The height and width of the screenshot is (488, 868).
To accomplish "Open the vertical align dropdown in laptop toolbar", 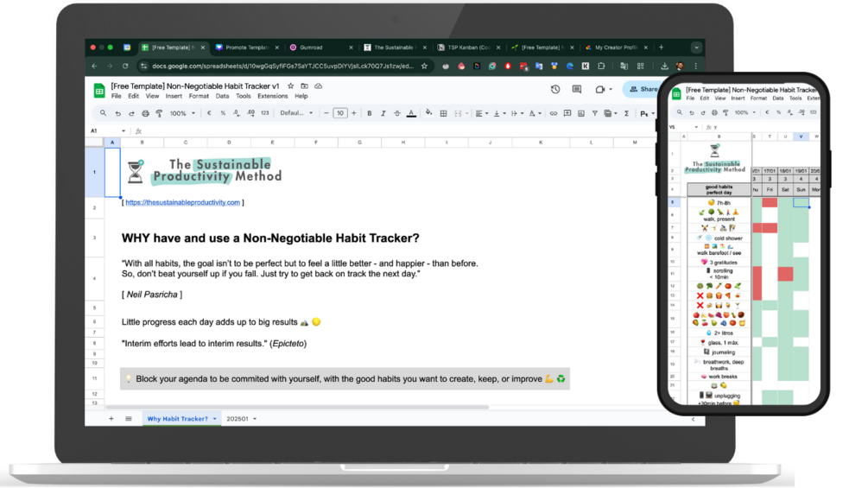I will pyautogui.click(x=498, y=113).
